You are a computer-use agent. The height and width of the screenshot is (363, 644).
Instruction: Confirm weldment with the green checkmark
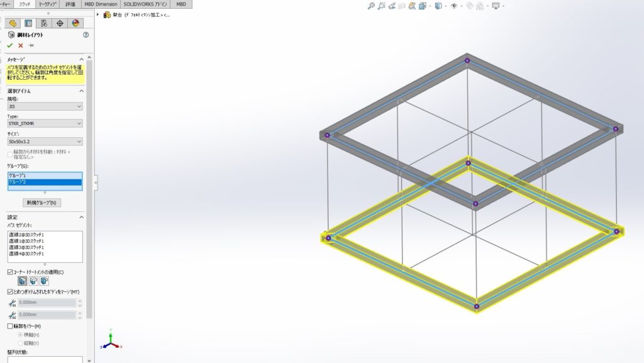tap(9, 45)
